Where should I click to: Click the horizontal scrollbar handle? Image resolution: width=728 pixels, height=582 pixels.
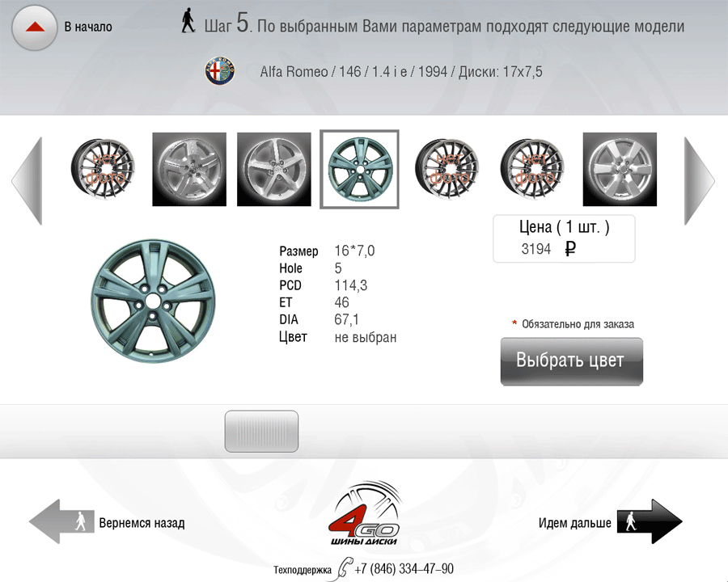click(261, 431)
